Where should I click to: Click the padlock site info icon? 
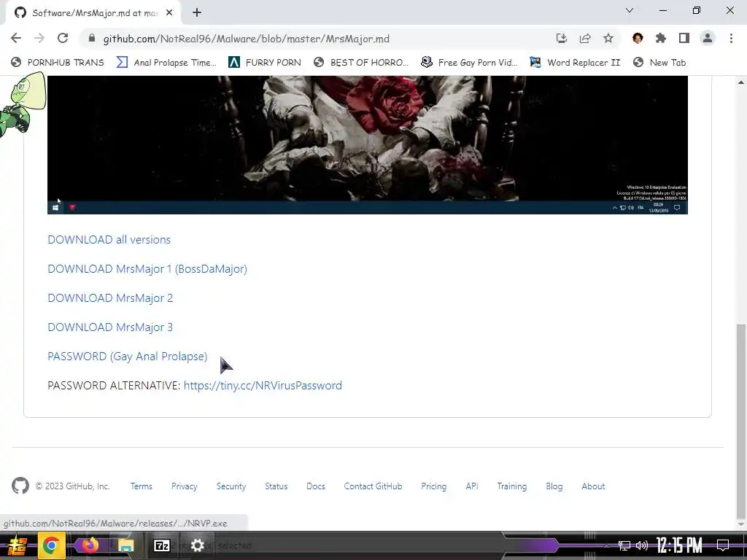92,38
